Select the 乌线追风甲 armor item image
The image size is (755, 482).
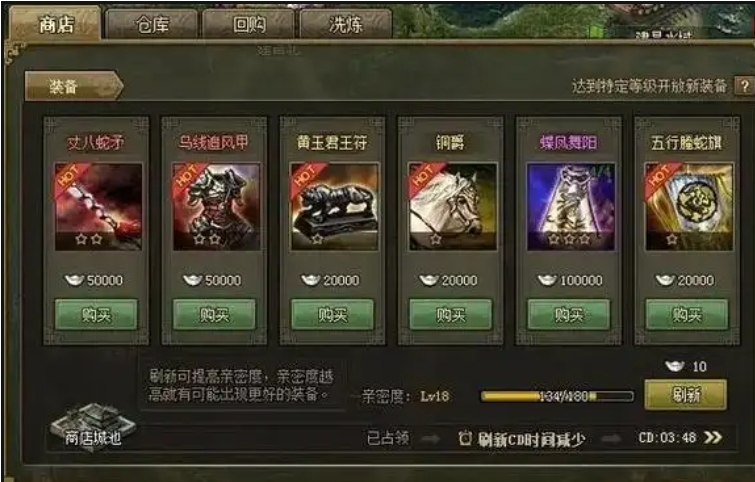[x=216, y=207]
